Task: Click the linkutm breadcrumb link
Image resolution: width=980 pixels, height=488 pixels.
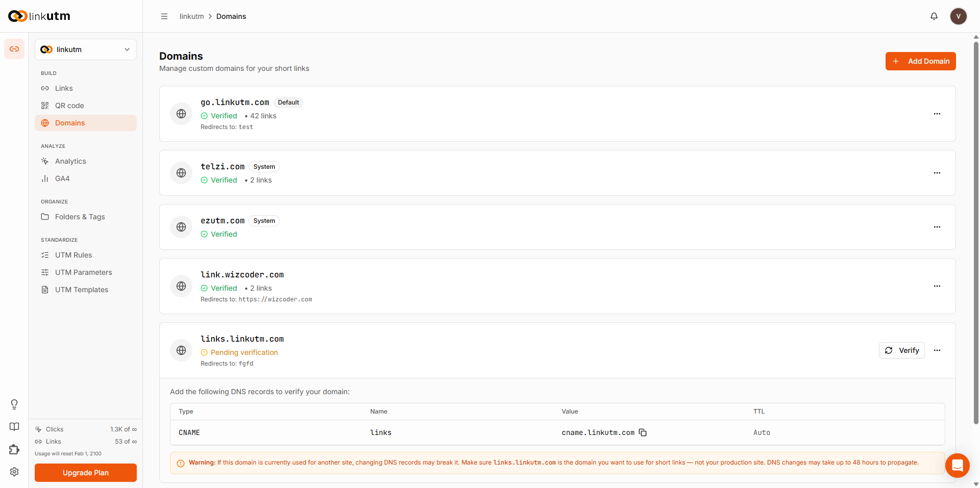Action: (x=191, y=16)
